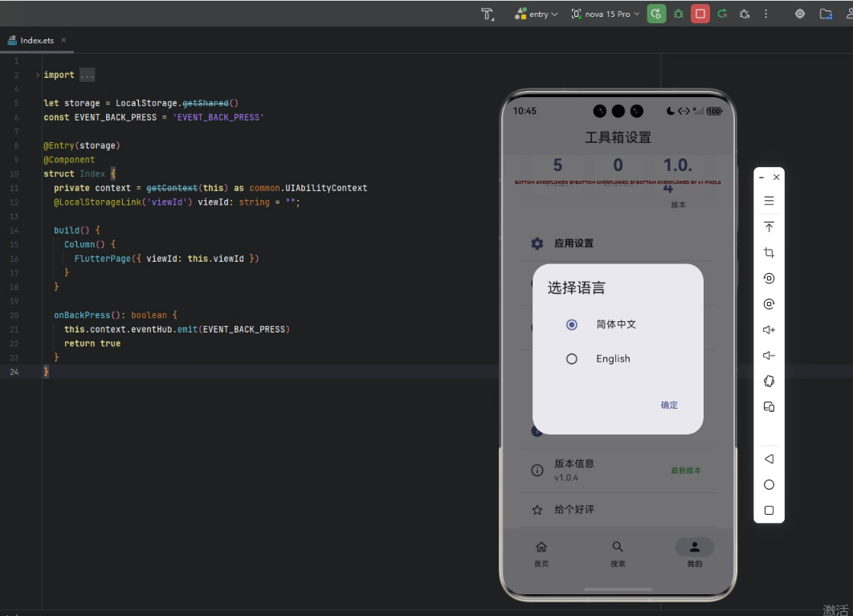Click the stat value 0 in the phone
This screenshot has height=616, width=853.
point(618,165)
